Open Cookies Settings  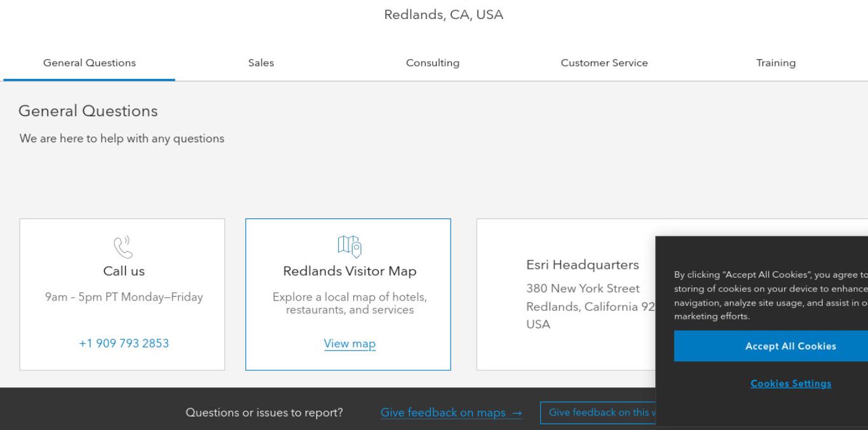(790, 384)
